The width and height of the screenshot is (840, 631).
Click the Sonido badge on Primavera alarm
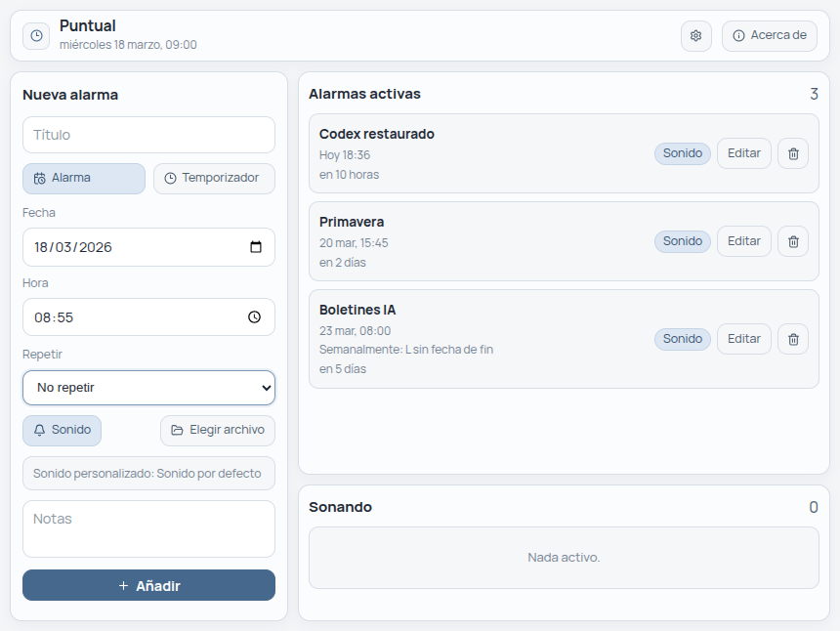click(682, 241)
